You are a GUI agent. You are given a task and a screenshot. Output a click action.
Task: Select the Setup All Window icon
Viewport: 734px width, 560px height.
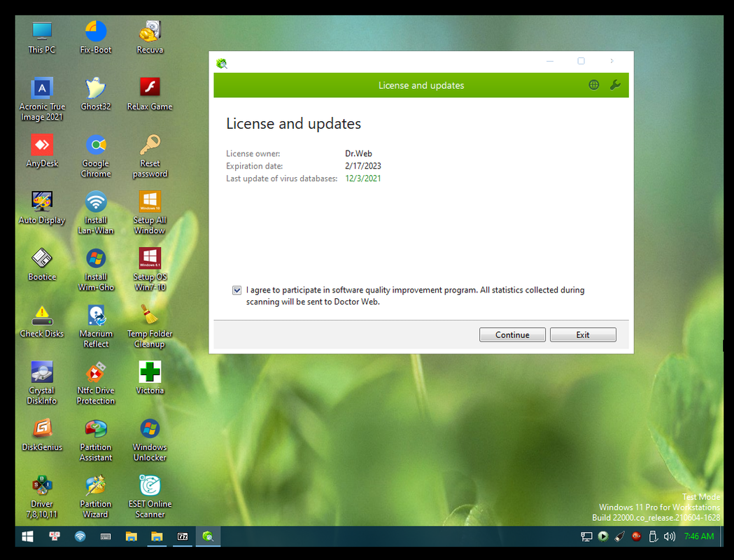coord(150,212)
